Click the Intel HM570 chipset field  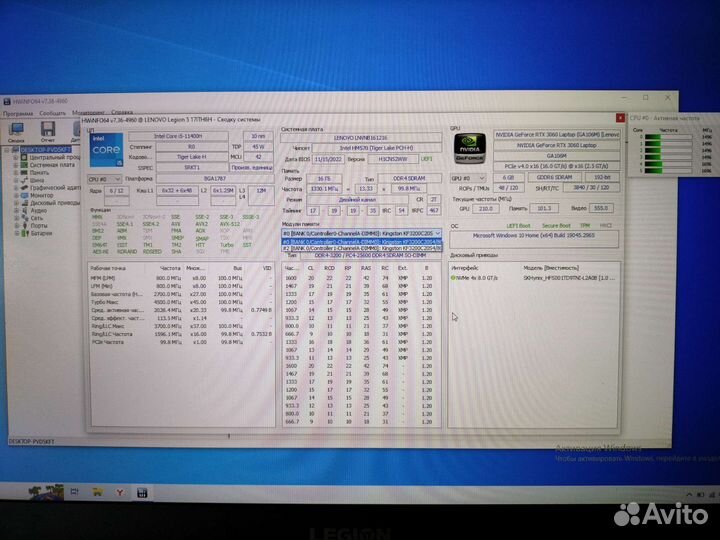377,148
